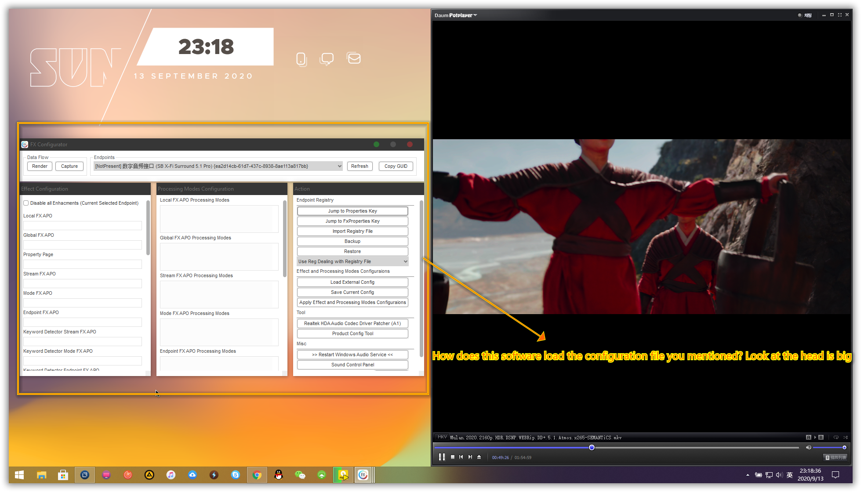Screen dimensions: 868x492
Task: Click the Global FX APO Processing Modes box
Action: (219, 257)
